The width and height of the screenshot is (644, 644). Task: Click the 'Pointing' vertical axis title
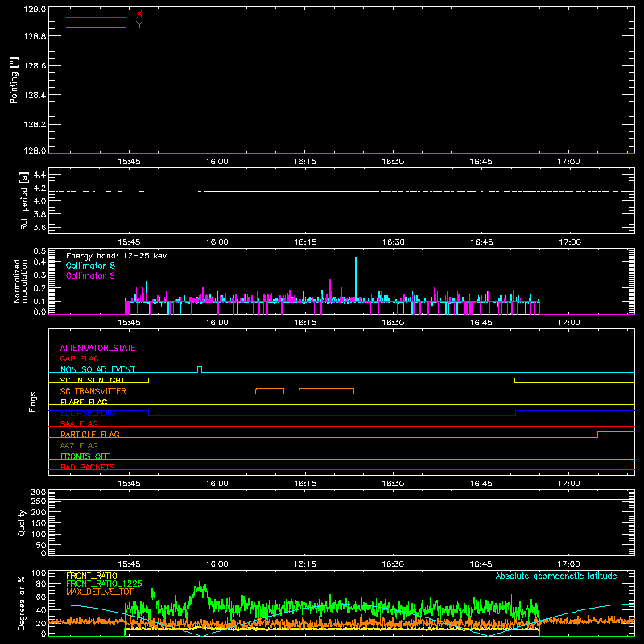(x=14, y=80)
